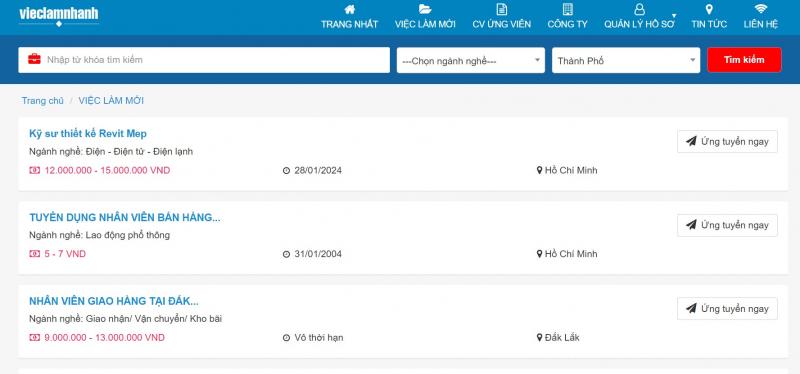Image resolution: width=800 pixels, height=374 pixels.
Task: Expand the QUẢN LÝ HỒ SƠ menu arrow
Action: tap(673, 16)
